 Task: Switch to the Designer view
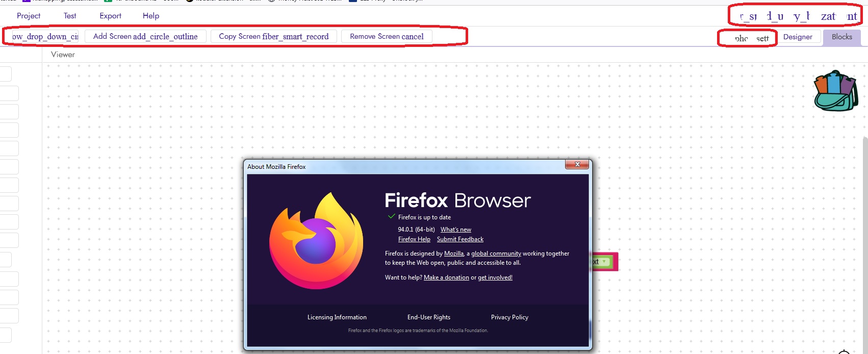798,37
